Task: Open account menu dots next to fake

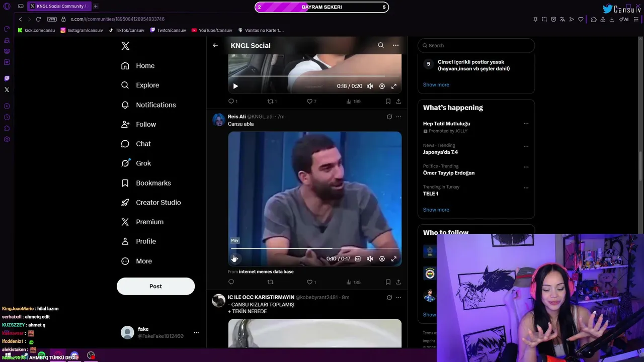Action: pyautogui.click(x=196, y=332)
